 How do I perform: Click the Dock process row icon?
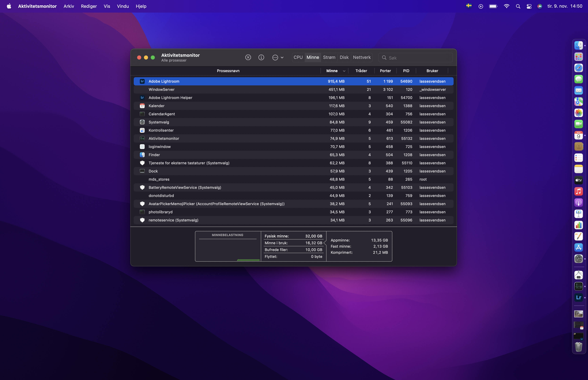[x=142, y=171]
